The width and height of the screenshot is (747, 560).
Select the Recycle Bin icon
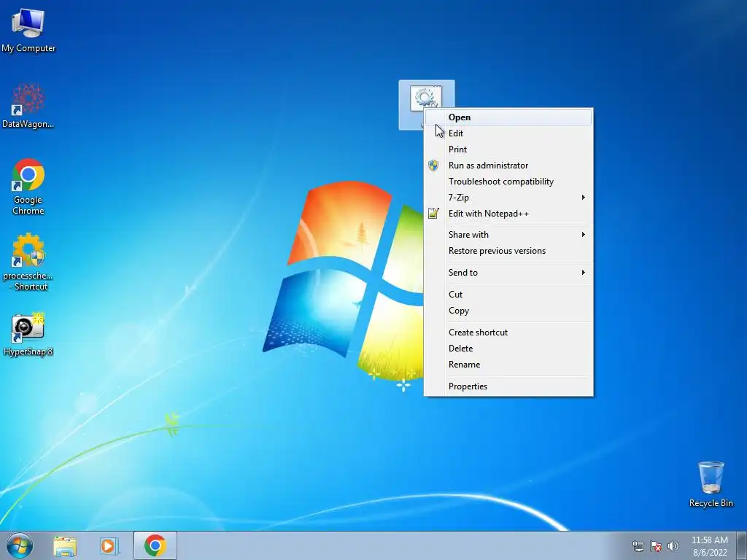point(711,484)
